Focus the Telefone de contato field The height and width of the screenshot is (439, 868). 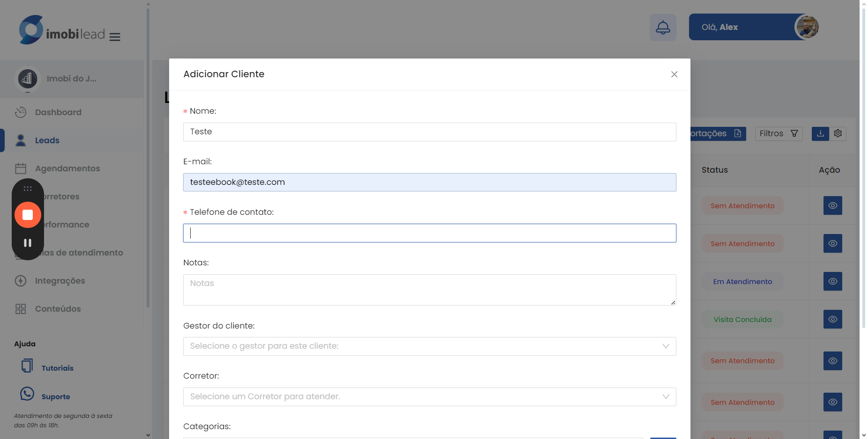point(430,233)
